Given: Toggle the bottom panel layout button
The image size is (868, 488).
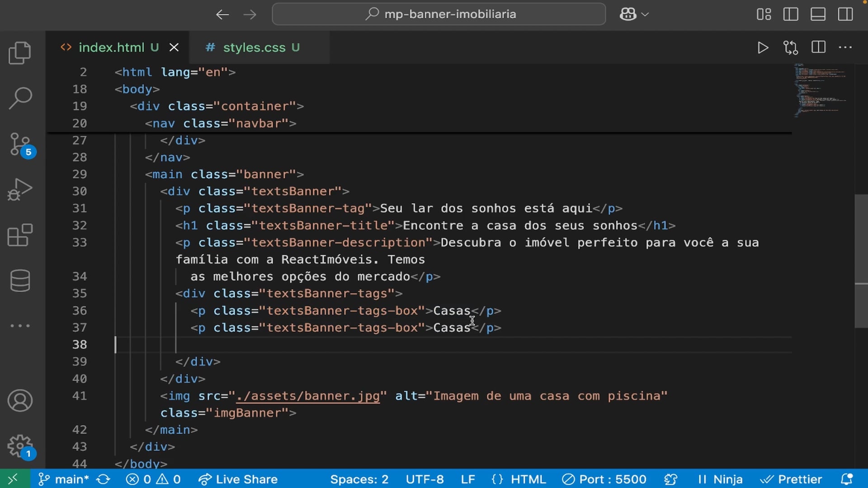Looking at the screenshot, I should click(x=818, y=14).
